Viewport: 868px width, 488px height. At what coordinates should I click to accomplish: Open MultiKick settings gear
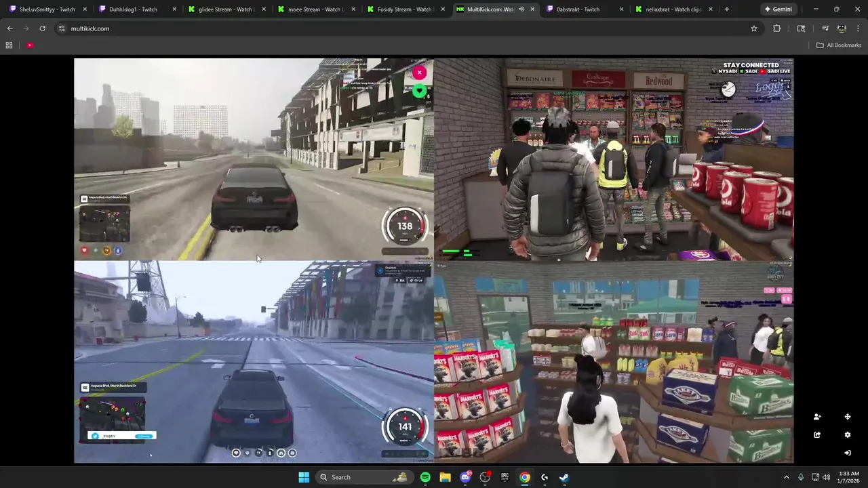[x=847, y=434]
